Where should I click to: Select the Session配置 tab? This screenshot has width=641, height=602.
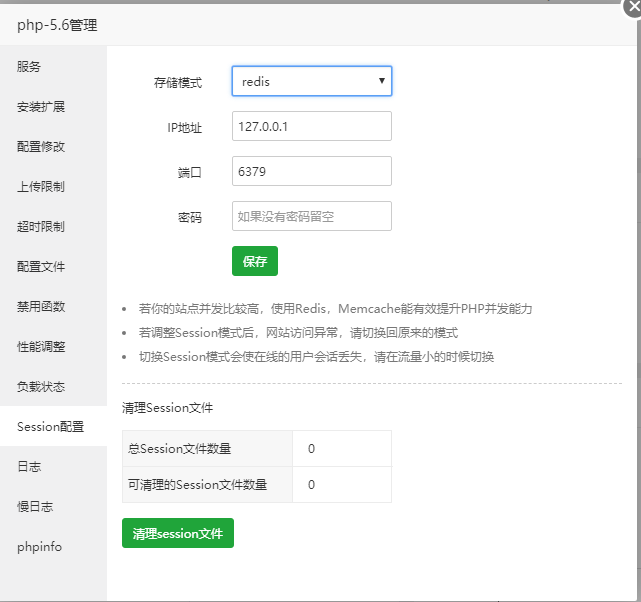(x=53, y=426)
